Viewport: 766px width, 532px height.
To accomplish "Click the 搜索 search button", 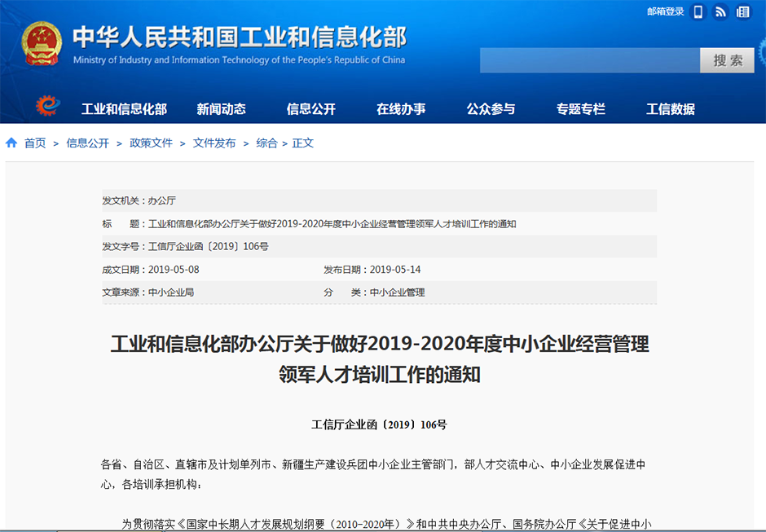I will click(727, 60).
